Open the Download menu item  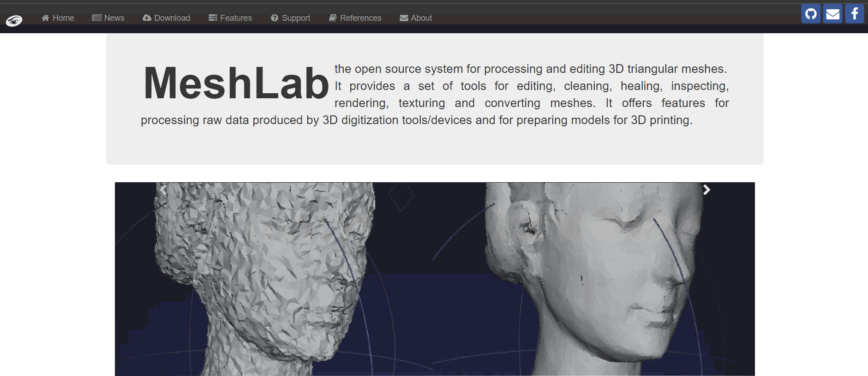pos(166,18)
